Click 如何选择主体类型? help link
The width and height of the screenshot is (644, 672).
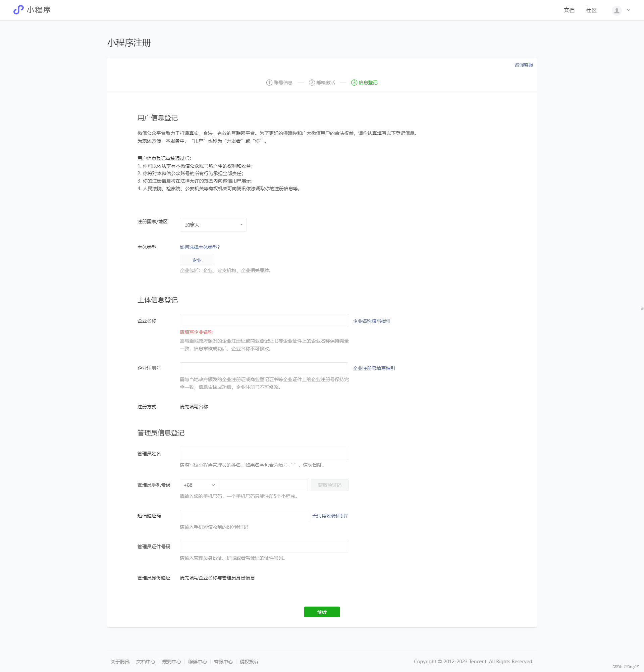pyautogui.click(x=200, y=247)
